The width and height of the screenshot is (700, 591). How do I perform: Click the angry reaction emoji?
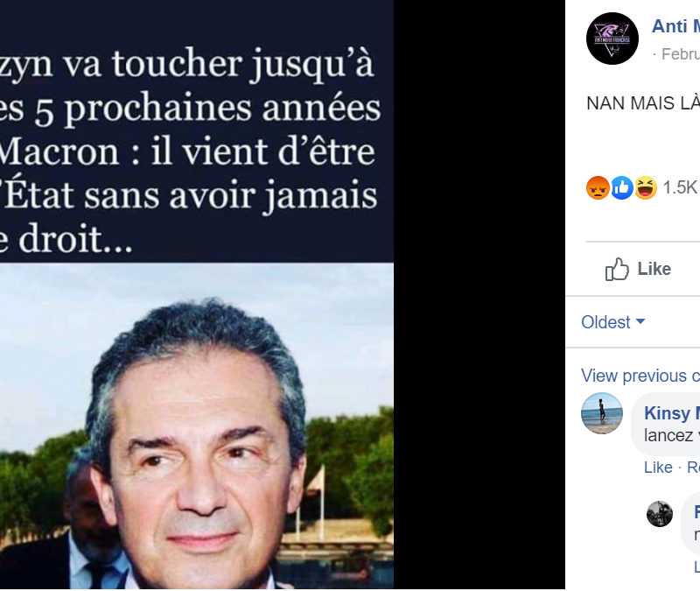[598, 187]
